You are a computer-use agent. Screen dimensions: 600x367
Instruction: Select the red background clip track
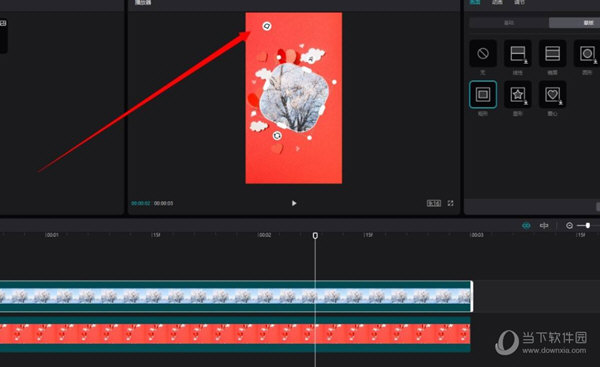pos(235,334)
